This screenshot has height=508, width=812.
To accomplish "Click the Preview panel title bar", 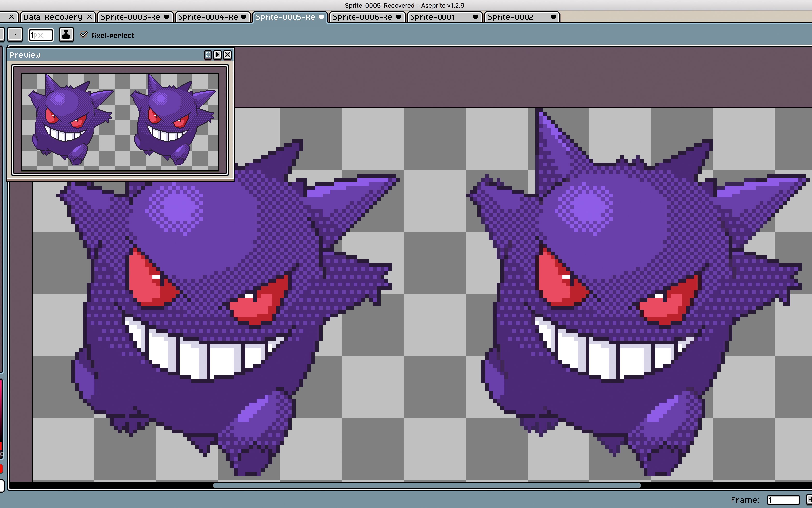I will point(120,55).
